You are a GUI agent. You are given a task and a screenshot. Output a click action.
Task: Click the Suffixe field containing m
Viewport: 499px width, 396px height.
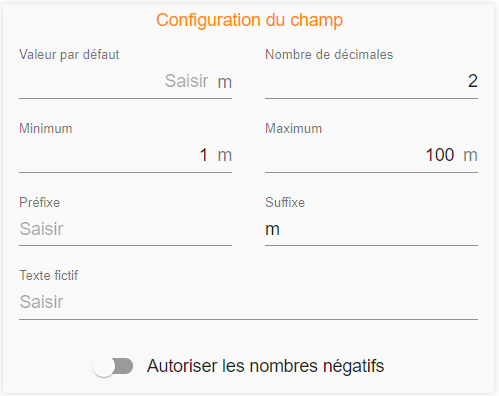pyautogui.click(x=371, y=229)
